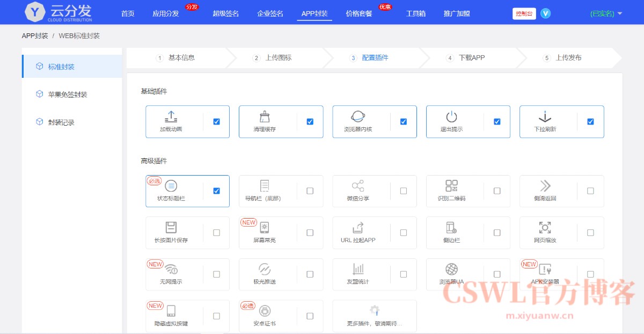644x334 pixels.
Task: Click the 清理缓存 broom icon
Action: 265,117
